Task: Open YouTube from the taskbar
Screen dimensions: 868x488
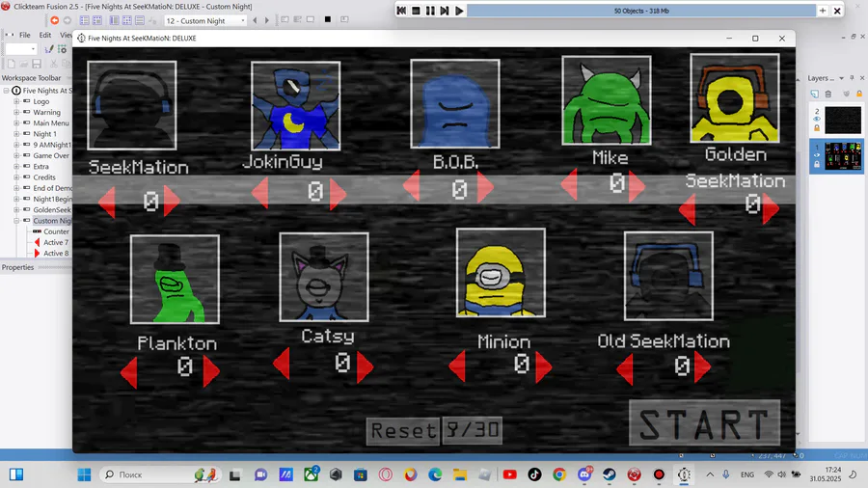Action: (x=509, y=474)
